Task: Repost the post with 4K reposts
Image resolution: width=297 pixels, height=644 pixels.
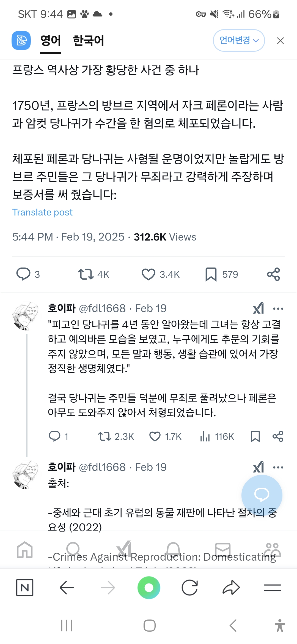Action: 86,274
